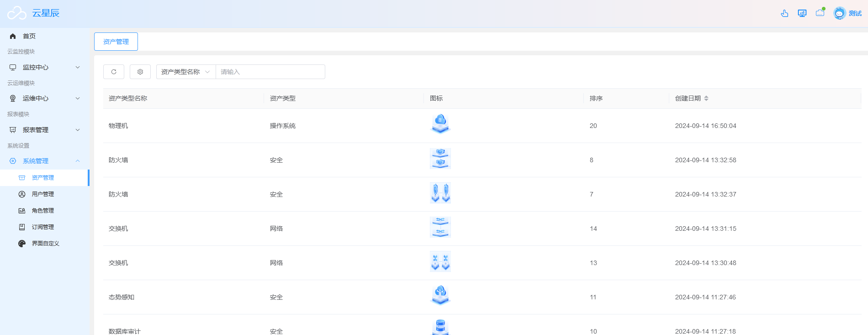The height and width of the screenshot is (335, 868).
Task: Click sort value 11 in 态势感知 row
Action: pos(593,297)
